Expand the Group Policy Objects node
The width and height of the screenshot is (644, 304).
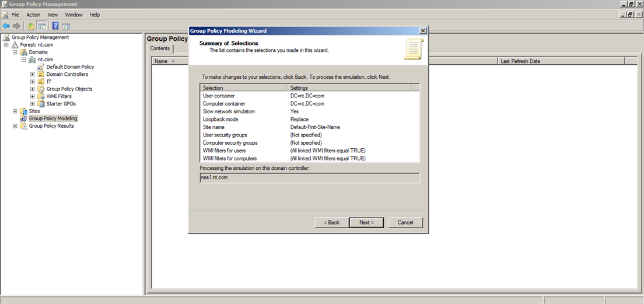33,89
